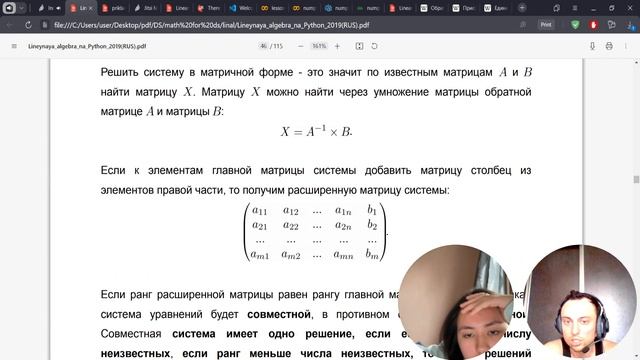
Task: Click the file info icon before URL
Action: point(45,25)
